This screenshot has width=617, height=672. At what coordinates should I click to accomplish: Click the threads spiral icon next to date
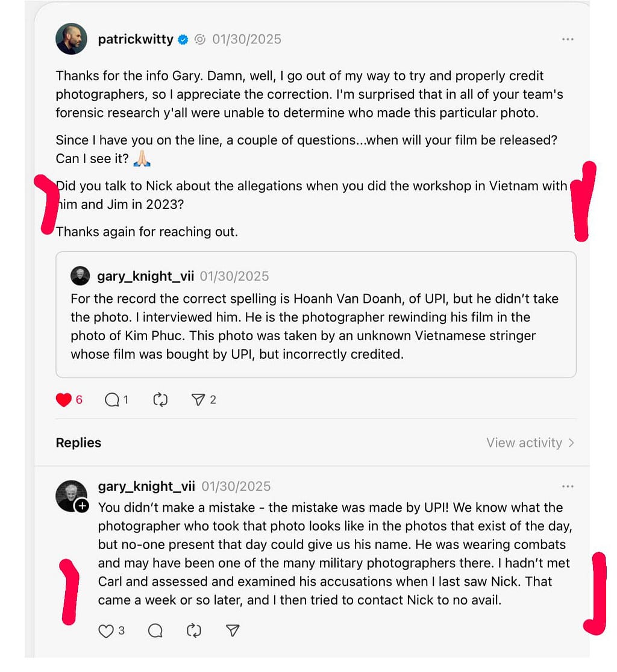(x=200, y=39)
